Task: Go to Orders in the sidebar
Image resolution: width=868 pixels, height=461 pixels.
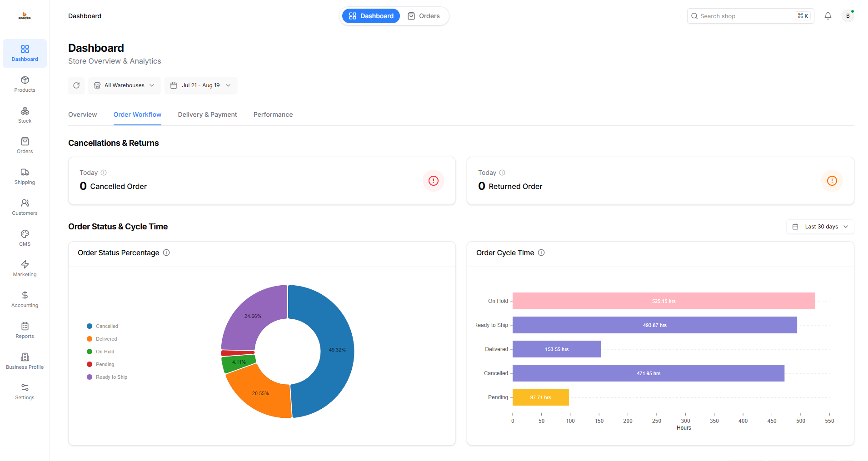Action: pos(25,146)
